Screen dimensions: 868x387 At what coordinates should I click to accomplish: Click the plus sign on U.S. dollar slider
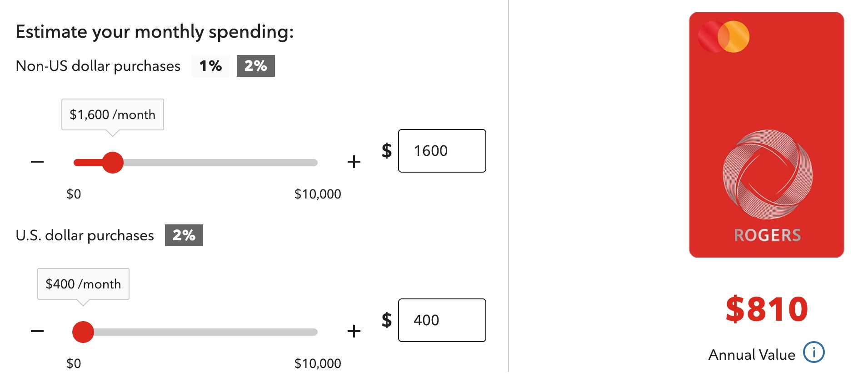[x=354, y=331]
